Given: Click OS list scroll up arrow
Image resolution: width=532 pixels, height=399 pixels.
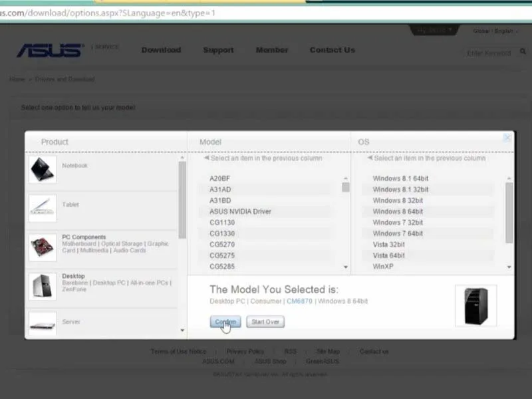Looking at the screenshot, I should tap(509, 178).
